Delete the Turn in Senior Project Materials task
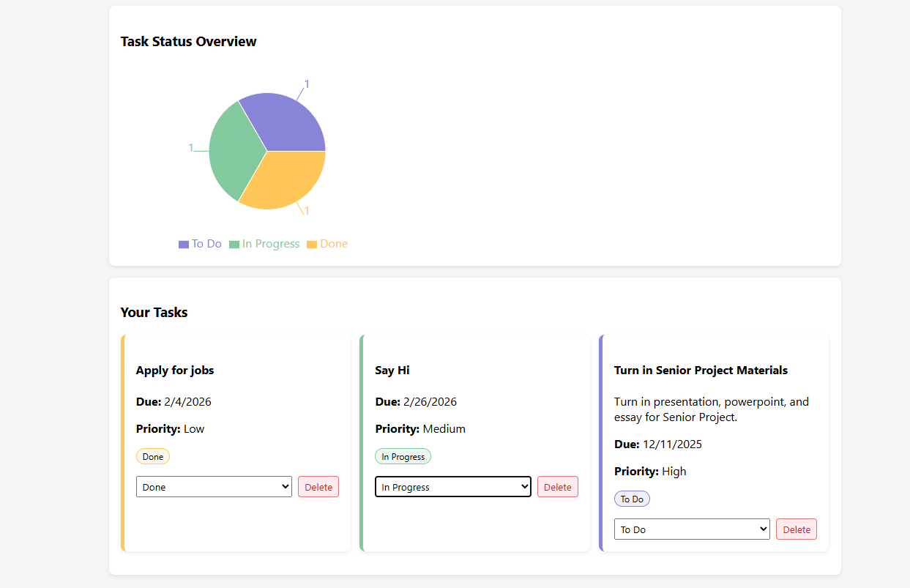Viewport: 910px width, 588px height. pyautogui.click(x=797, y=529)
